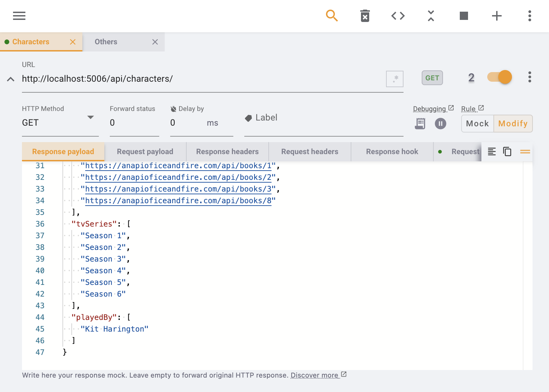Viewport: 549px width, 392px height.
Task: Add a new rule with plus icon
Action: pyautogui.click(x=497, y=16)
